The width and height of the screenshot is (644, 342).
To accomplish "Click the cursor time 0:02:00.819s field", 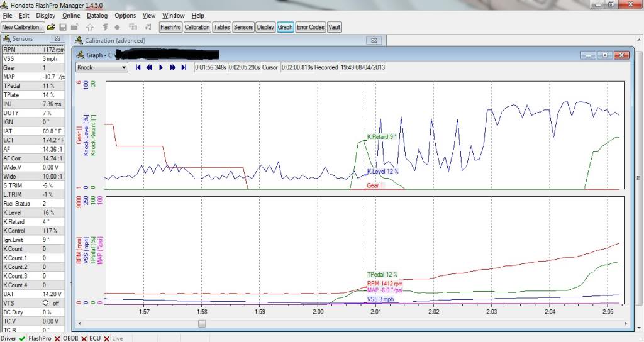I will tap(297, 67).
